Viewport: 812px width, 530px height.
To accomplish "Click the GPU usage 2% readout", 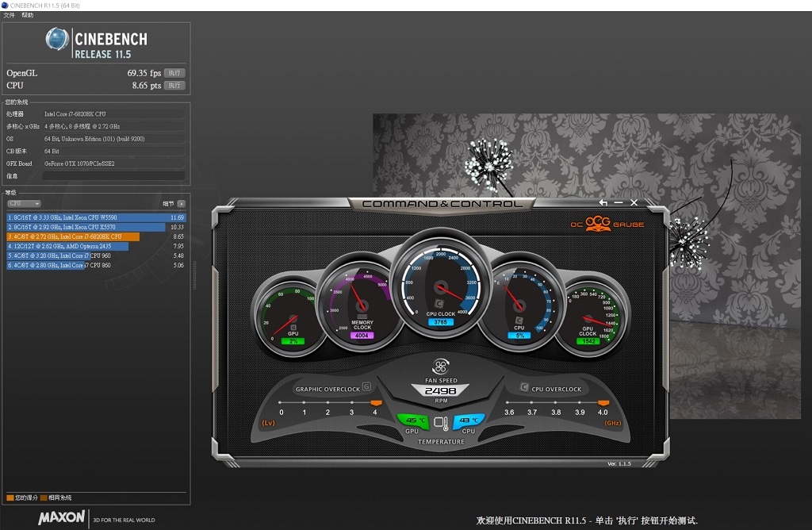I will (x=293, y=341).
